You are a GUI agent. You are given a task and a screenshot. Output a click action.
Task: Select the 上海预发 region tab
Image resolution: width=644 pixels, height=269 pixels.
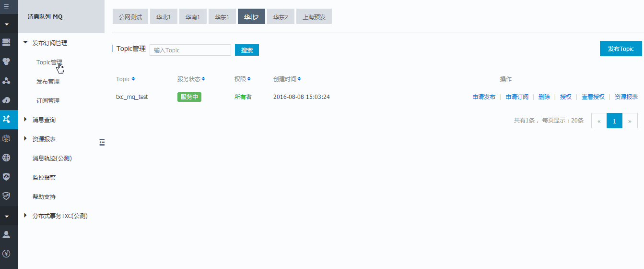click(314, 17)
